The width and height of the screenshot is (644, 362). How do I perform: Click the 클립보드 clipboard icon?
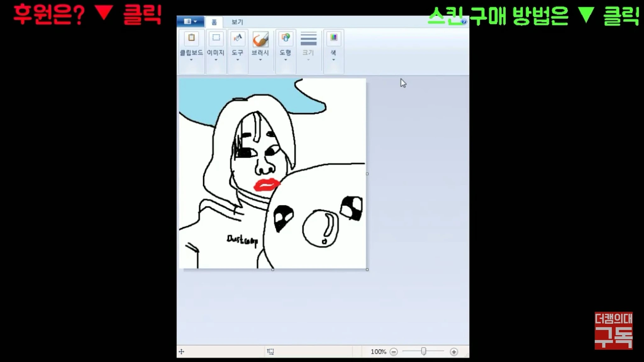[191, 38]
